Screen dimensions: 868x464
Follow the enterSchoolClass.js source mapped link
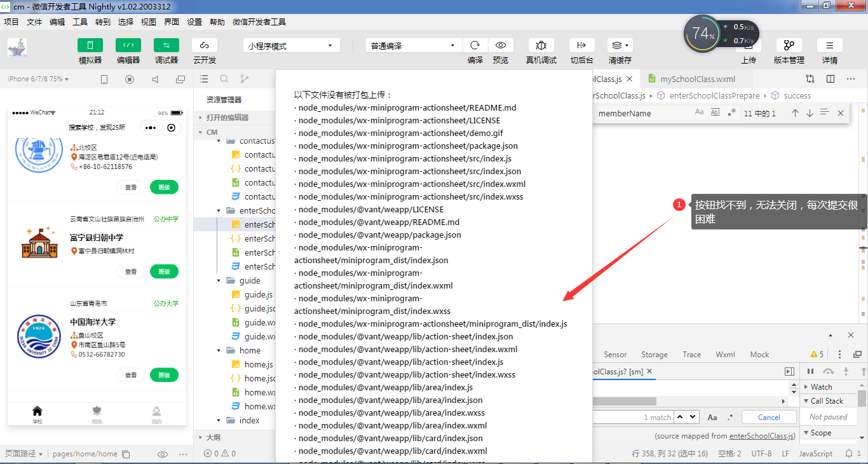pos(761,436)
